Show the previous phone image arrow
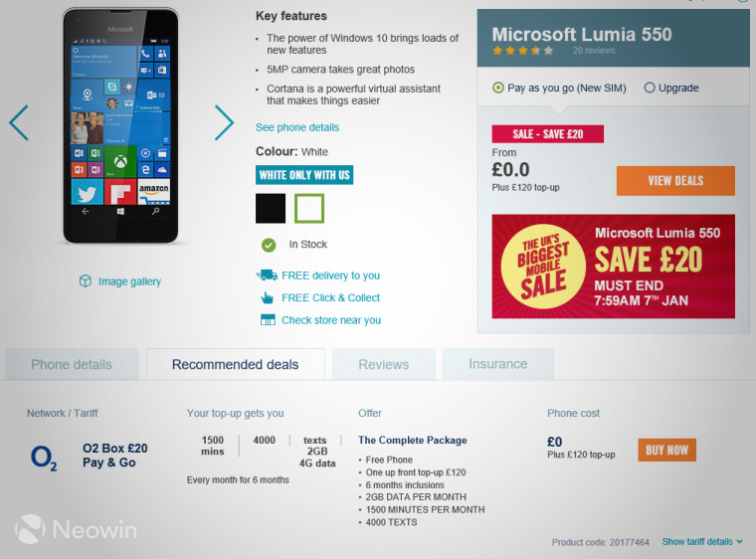 click(19, 122)
